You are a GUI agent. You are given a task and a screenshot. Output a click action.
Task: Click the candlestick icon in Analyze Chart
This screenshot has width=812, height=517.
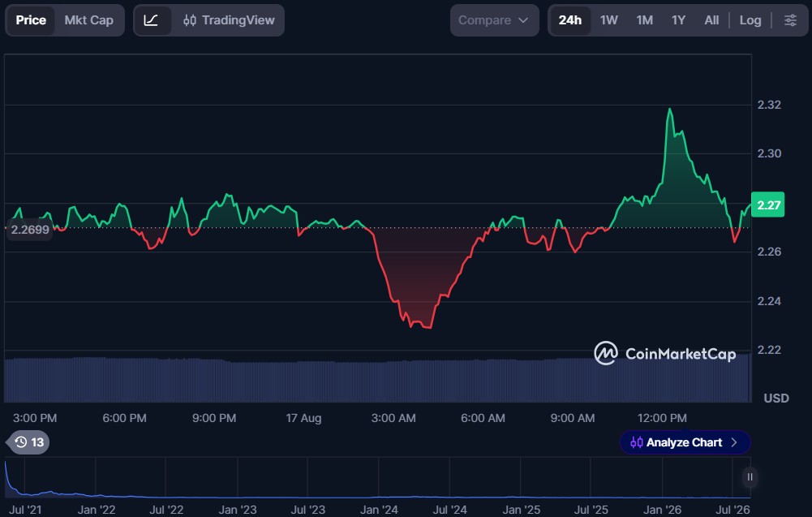[x=637, y=442]
